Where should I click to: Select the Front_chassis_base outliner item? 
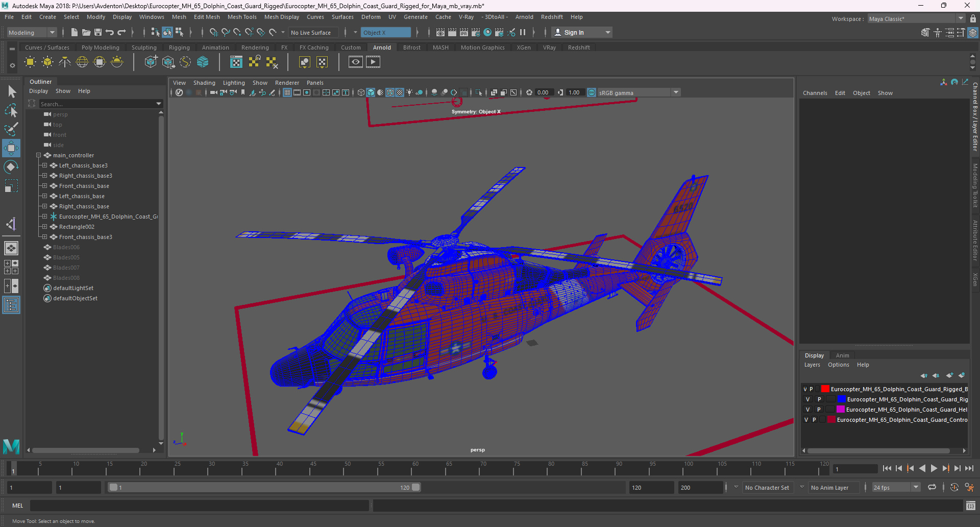point(84,186)
